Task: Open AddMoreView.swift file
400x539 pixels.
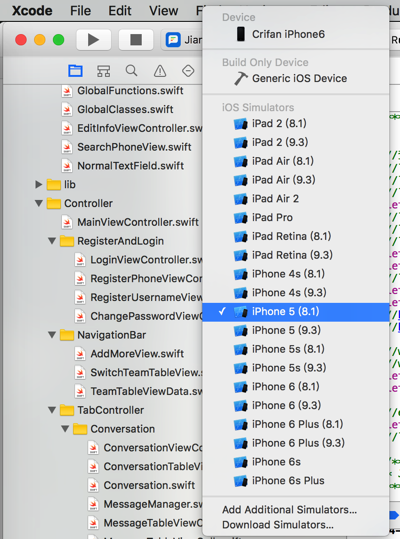Action: (137, 354)
